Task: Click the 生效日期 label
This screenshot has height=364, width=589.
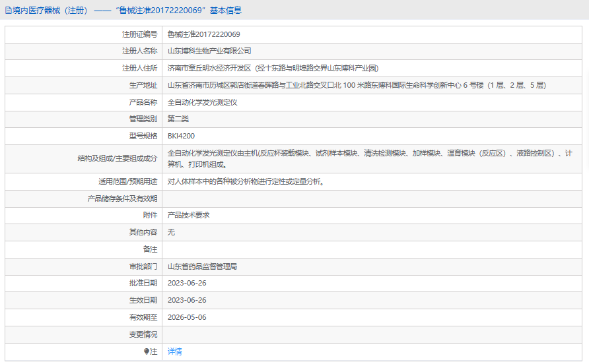Action: tap(143, 301)
